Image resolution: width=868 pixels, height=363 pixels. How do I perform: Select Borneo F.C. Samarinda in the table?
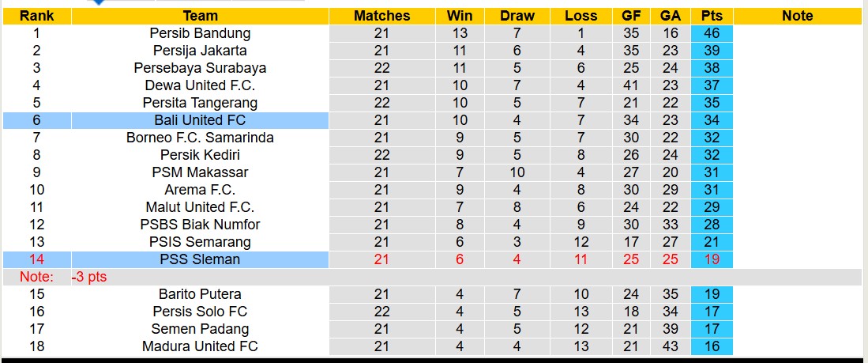(200, 138)
